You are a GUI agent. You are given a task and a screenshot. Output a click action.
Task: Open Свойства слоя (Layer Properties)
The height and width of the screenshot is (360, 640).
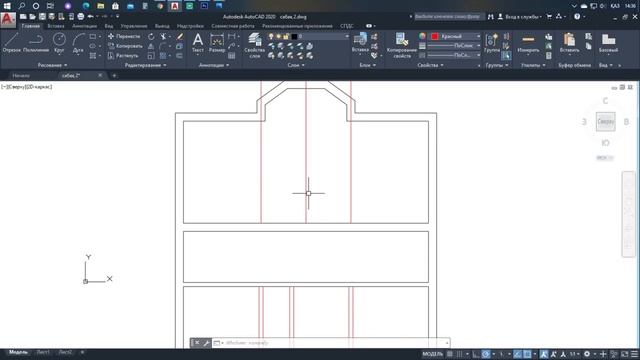254,45
